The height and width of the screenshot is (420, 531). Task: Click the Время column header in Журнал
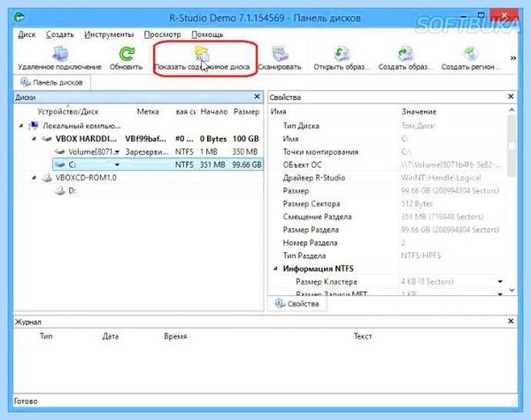click(x=175, y=336)
